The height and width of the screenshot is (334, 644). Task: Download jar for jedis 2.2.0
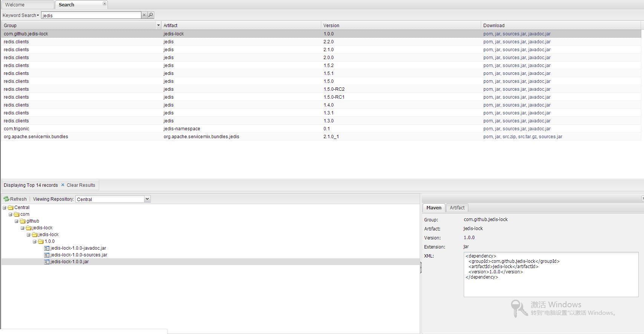coord(498,42)
